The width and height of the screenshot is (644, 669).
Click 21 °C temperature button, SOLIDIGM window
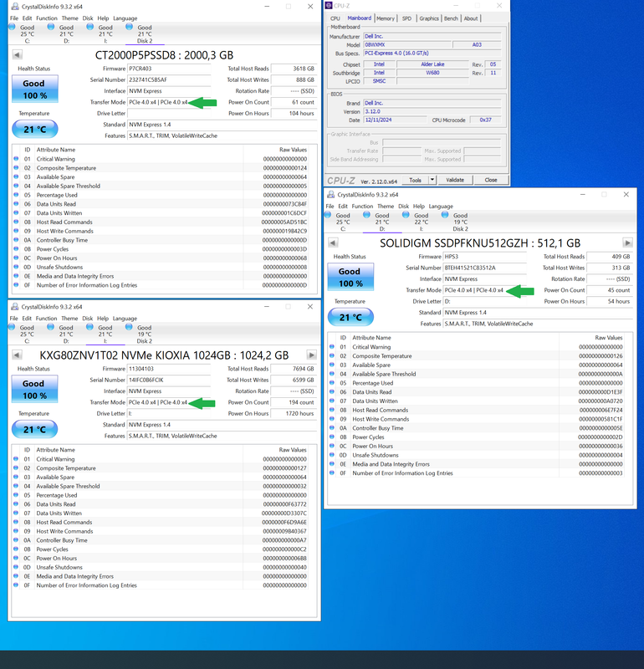click(350, 317)
